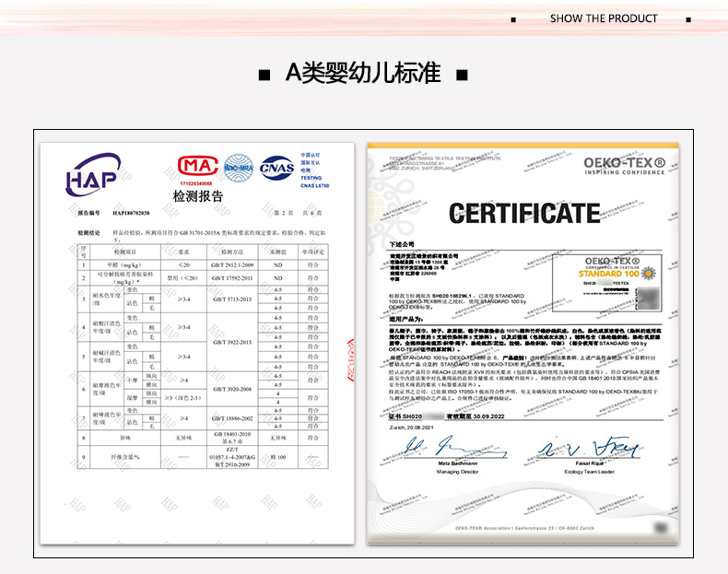
Task: Click the A类婴幼儿标准 heading
Action: click(x=363, y=73)
